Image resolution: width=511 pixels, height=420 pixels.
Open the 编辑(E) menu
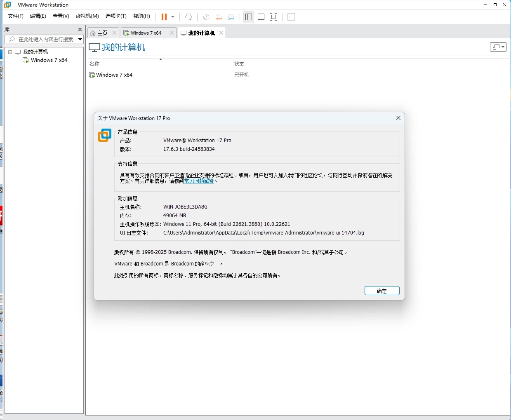tap(38, 16)
